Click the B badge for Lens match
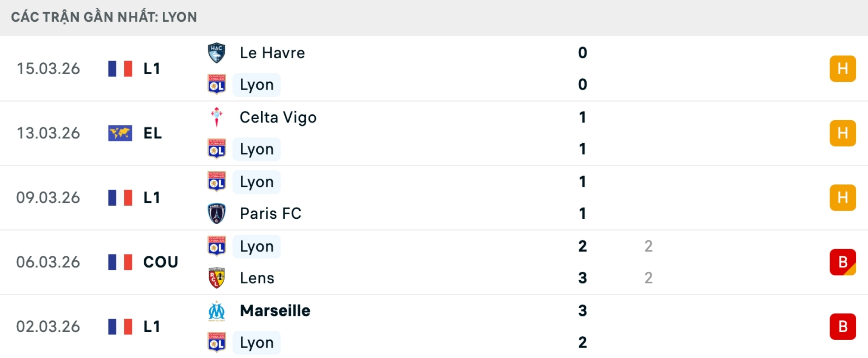 click(843, 262)
